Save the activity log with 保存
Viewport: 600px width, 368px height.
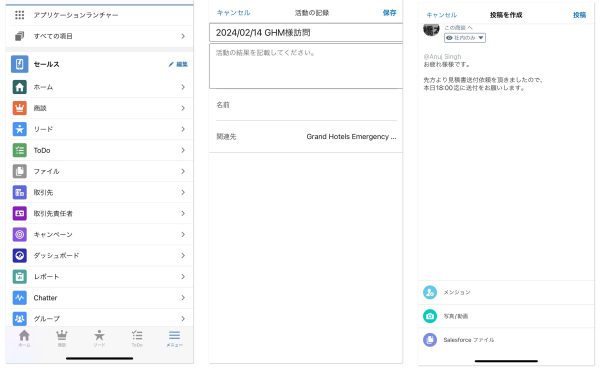pos(389,13)
